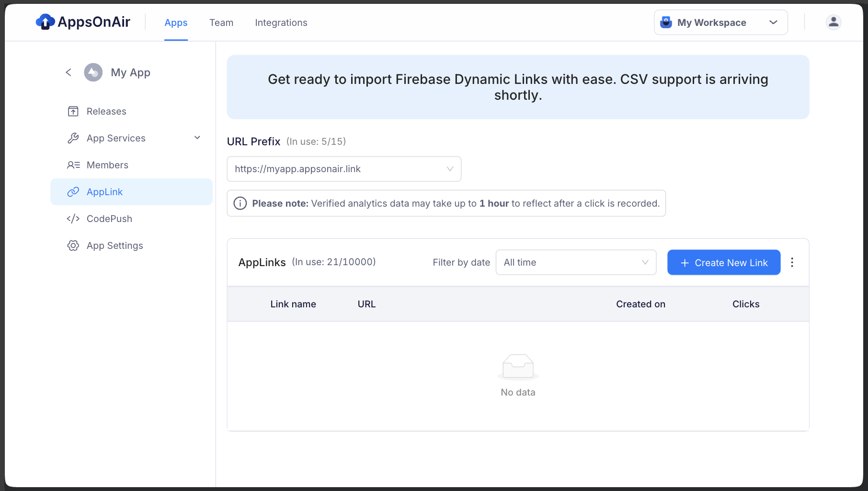
Task: Click the verified analytics note text
Action: click(x=456, y=203)
